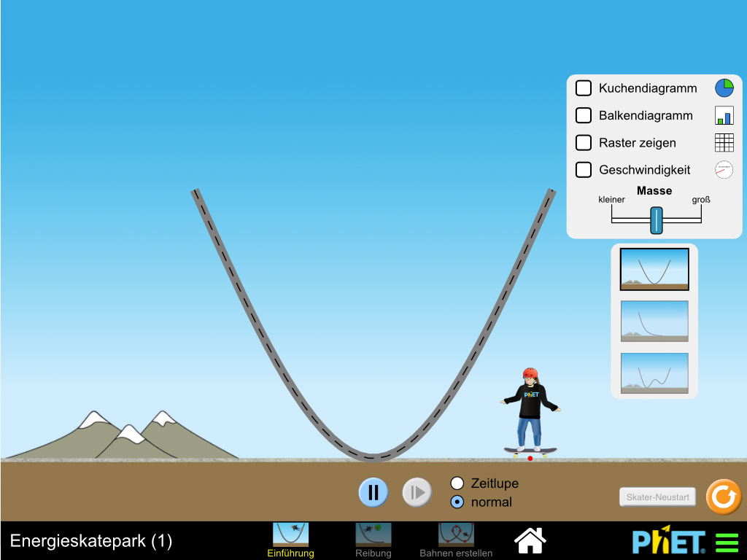This screenshot has height=560, width=747.
Task: Switch to the Reibung screen tab
Action: click(x=373, y=540)
